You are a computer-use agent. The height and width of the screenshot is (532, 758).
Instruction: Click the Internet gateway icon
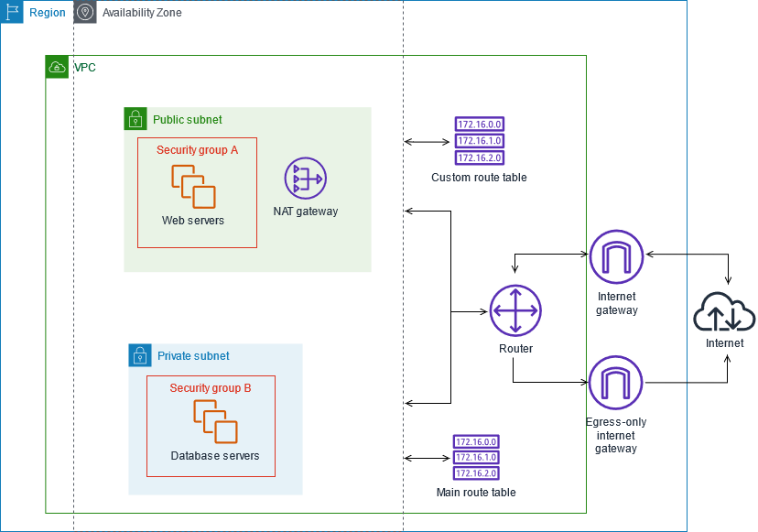pyautogui.click(x=615, y=257)
